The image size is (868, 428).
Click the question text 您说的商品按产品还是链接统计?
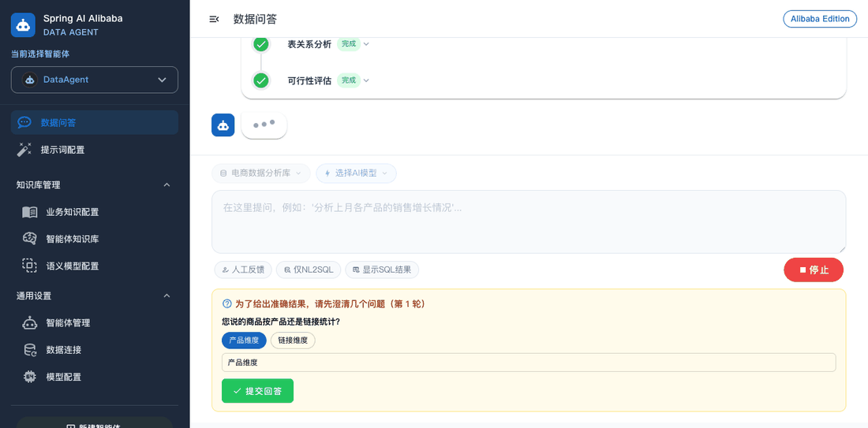pos(281,322)
